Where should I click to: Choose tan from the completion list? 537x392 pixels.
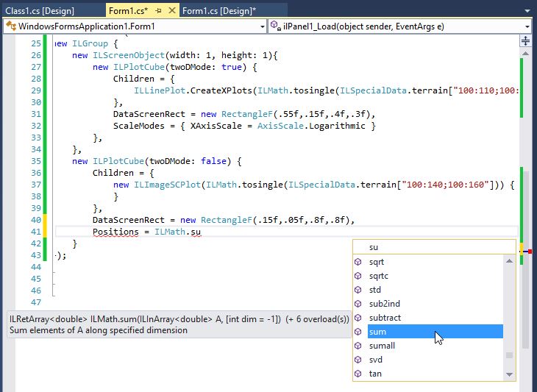tap(435, 374)
